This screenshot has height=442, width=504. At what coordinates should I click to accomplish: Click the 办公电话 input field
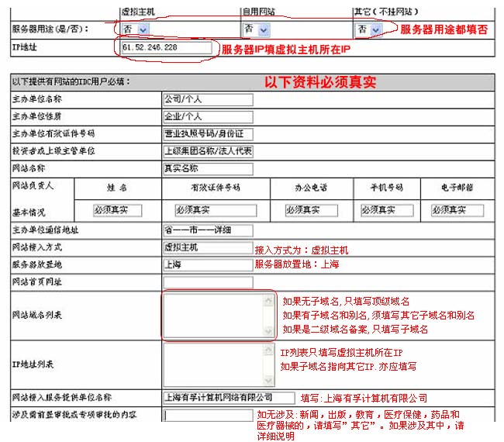tap(307, 210)
